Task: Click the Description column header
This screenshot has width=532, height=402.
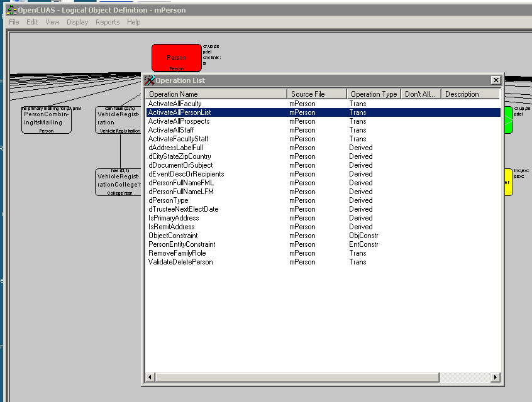Action: coord(468,94)
